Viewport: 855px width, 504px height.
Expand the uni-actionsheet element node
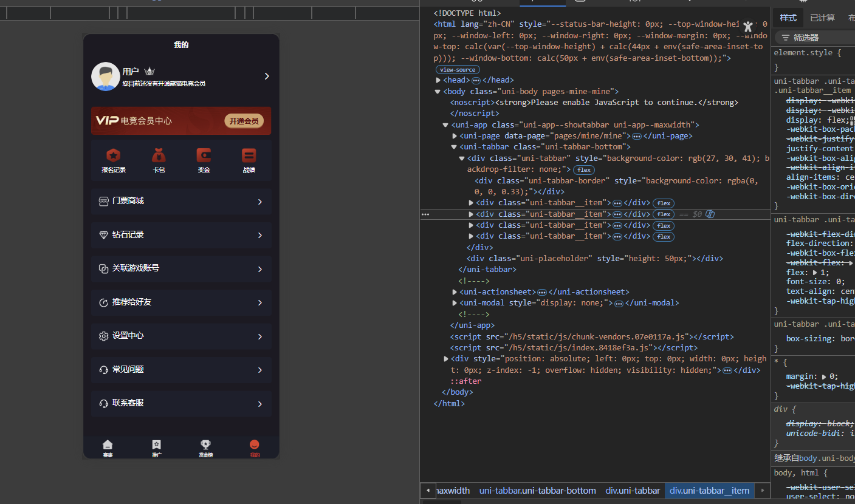pyautogui.click(x=455, y=292)
